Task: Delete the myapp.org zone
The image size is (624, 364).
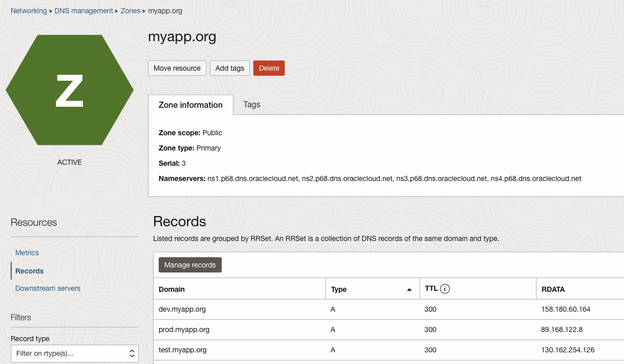Action: [269, 68]
